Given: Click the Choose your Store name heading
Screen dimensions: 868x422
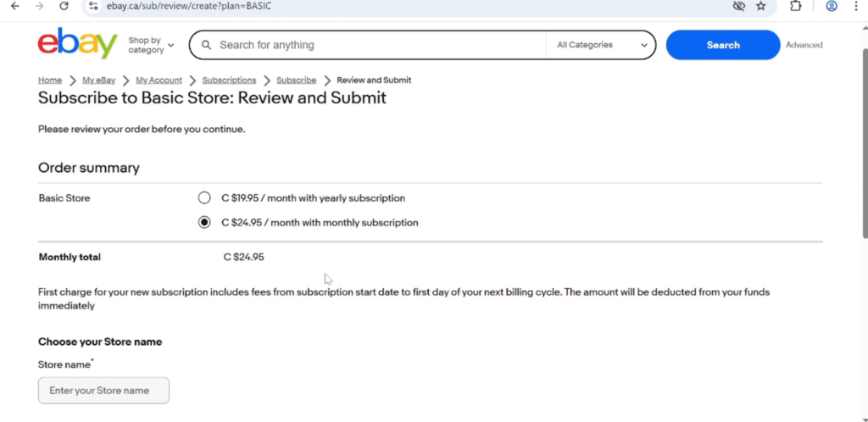Looking at the screenshot, I should 100,341.
